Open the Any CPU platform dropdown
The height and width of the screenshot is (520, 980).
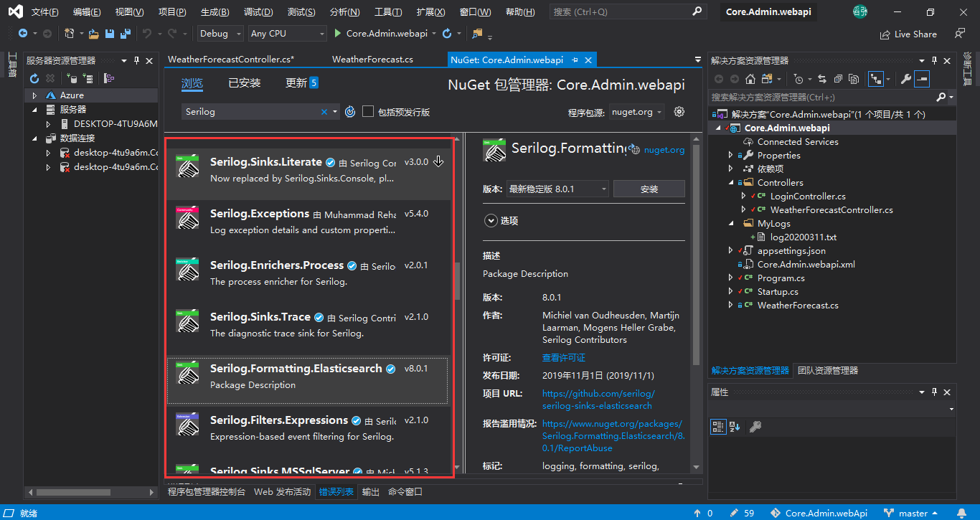click(288, 34)
